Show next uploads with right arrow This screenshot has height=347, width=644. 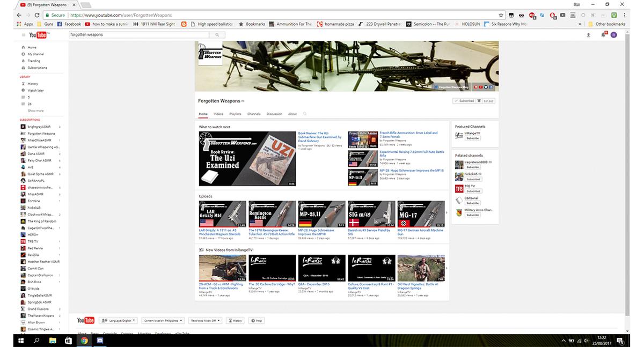tap(447, 213)
